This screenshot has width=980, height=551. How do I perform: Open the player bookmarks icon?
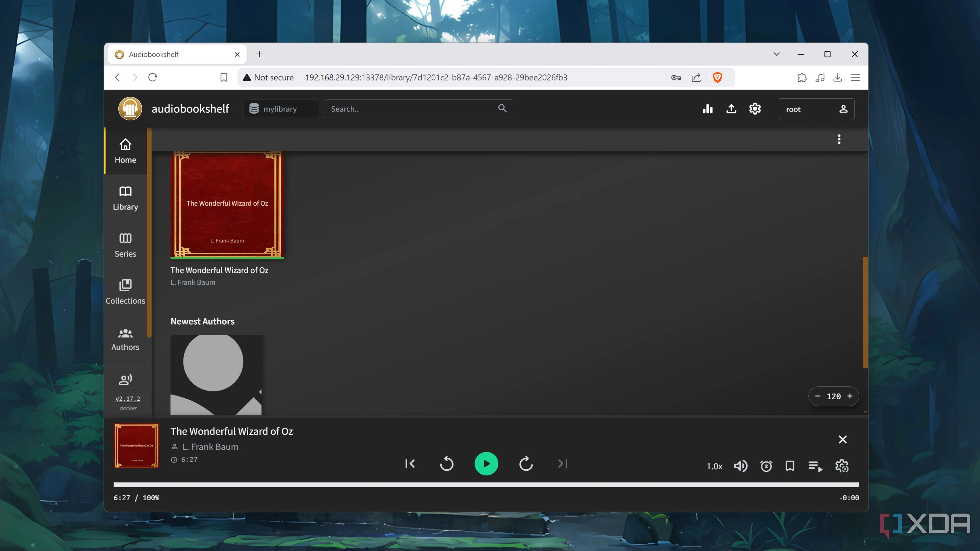pyautogui.click(x=790, y=466)
